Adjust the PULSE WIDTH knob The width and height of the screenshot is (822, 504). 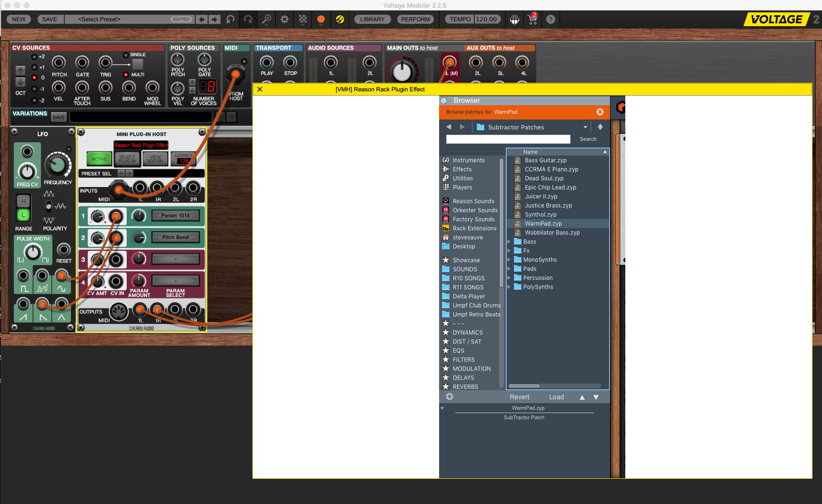(32, 252)
